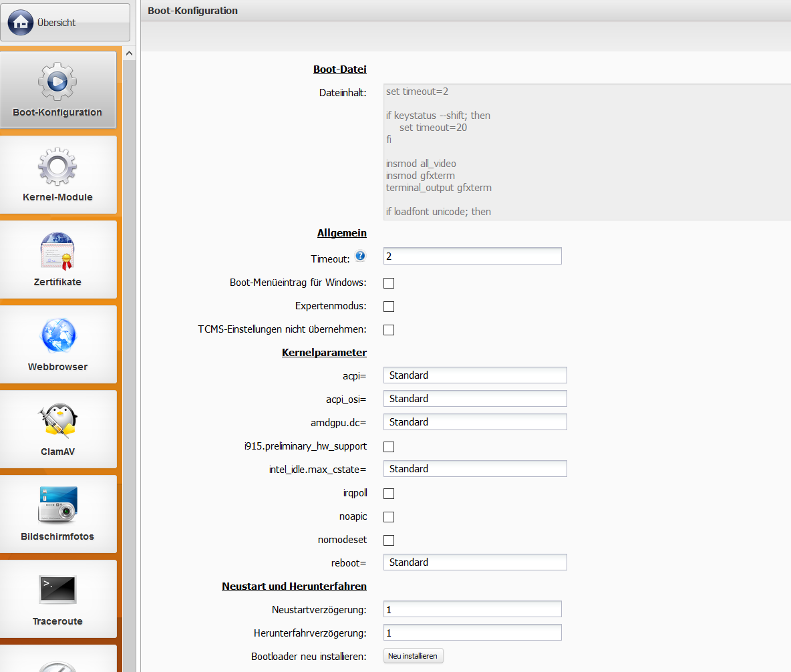This screenshot has height=672, width=791.
Task: Open the Kernel-Module gear icon
Action: click(57, 166)
